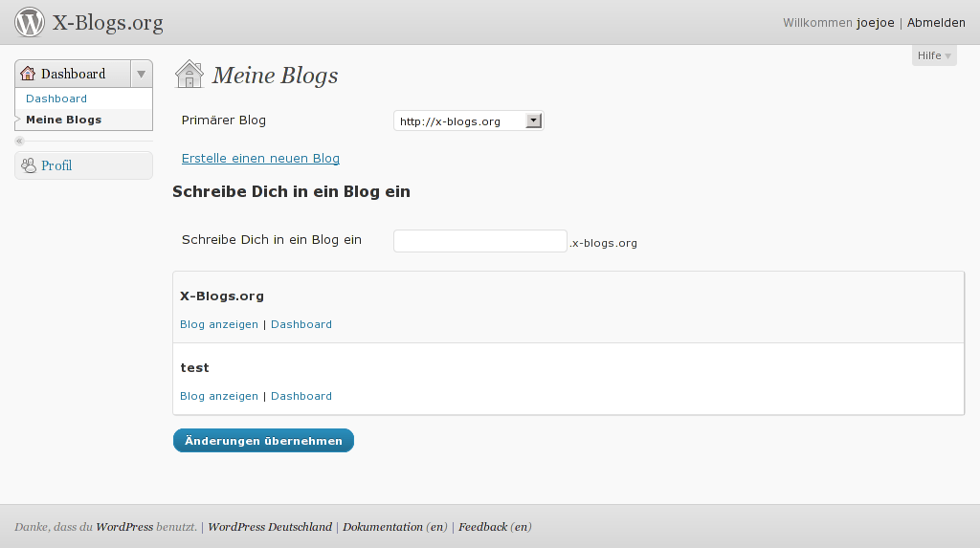
Task: Click the X-Blogs.org site title
Action: (x=107, y=23)
